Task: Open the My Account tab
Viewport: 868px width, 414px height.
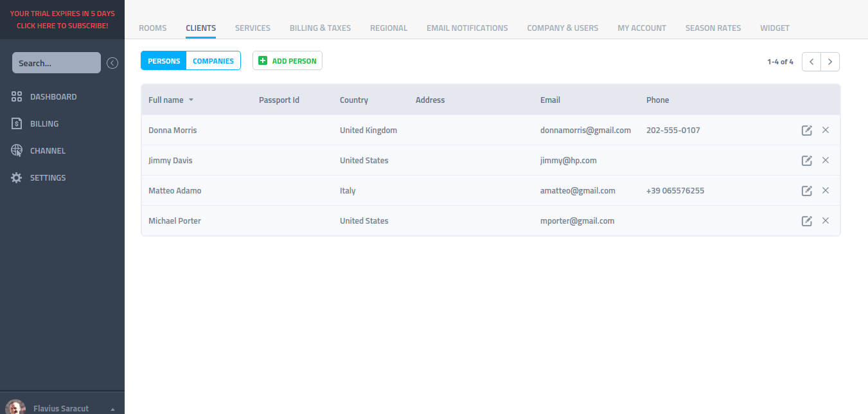Action: (642, 28)
